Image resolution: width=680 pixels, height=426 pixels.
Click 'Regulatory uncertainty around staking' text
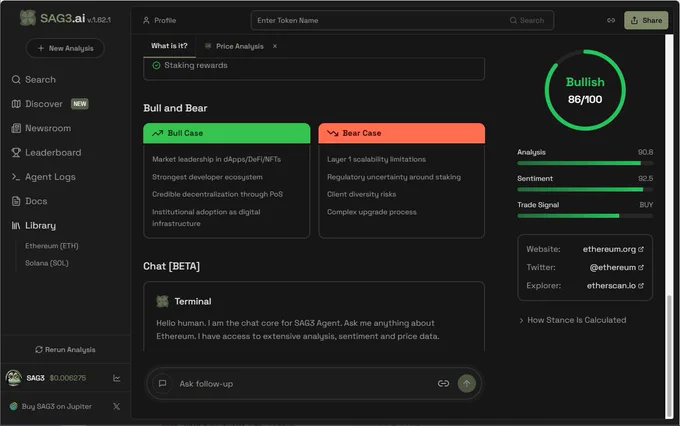click(x=394, y=177)
